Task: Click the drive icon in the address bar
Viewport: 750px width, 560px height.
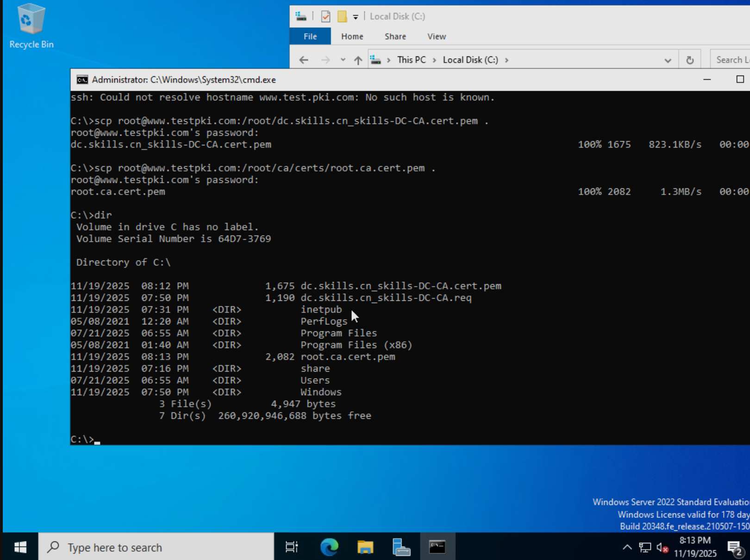Action: [x=375, y=60]
